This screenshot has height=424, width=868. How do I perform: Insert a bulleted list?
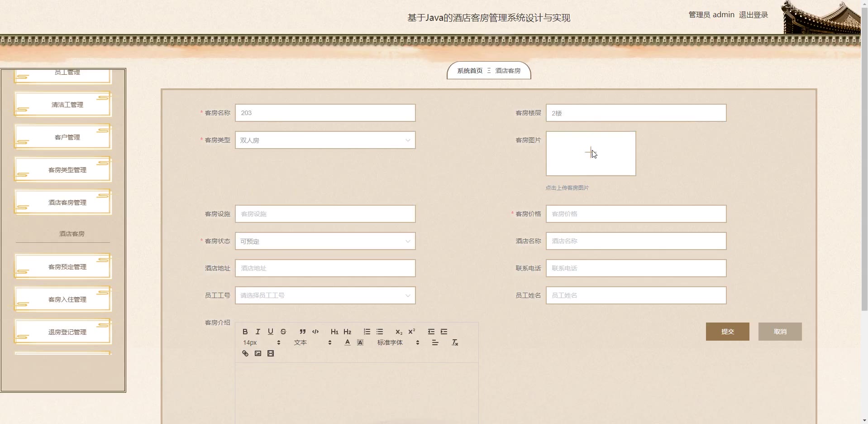click(380, 332)
